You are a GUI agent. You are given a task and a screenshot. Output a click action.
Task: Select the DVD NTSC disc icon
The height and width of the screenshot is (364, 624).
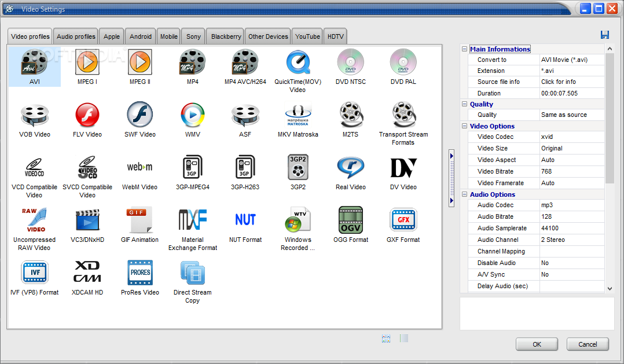(351, 62)
